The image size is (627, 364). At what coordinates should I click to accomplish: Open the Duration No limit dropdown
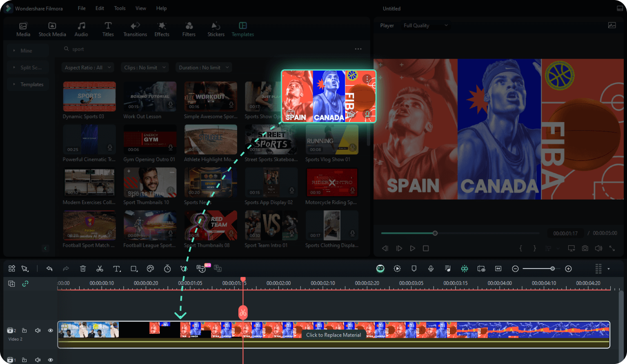(204, 67)
